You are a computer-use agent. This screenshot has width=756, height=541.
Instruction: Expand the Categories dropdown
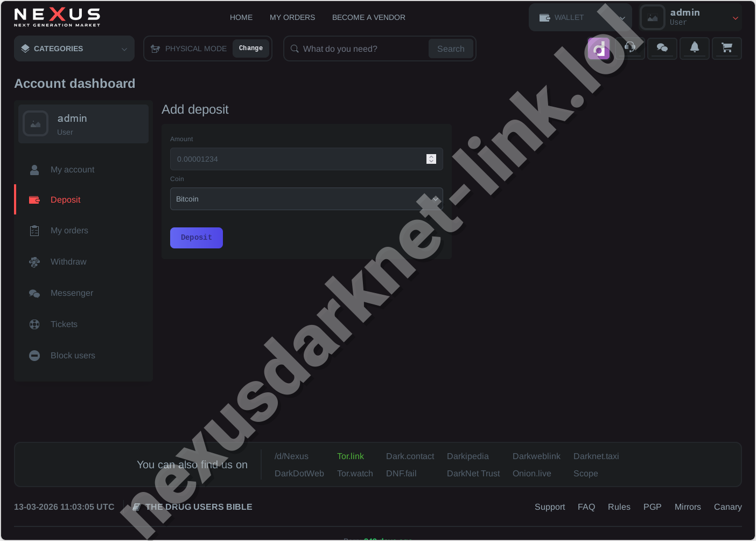tap(74, 48)
